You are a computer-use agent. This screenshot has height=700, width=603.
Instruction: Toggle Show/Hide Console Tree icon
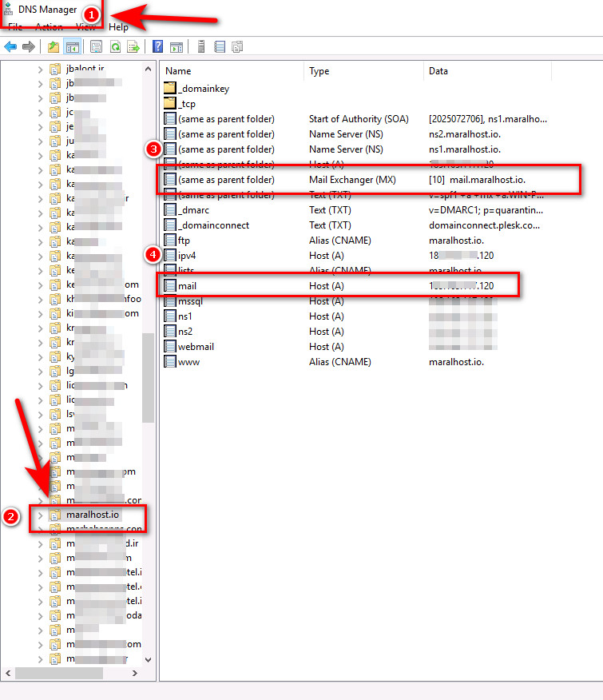72,47
